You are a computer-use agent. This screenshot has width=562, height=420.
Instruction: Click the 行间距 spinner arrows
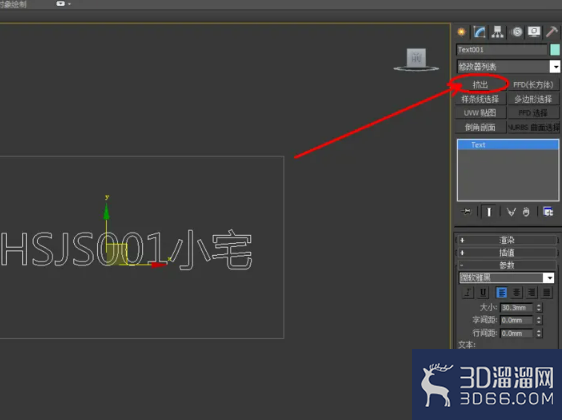[x=539, y=333]
